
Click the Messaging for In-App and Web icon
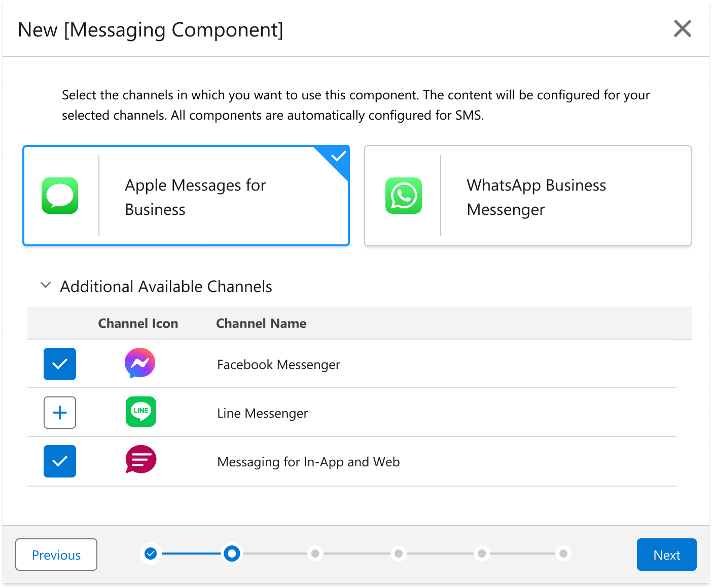[141, 459]
